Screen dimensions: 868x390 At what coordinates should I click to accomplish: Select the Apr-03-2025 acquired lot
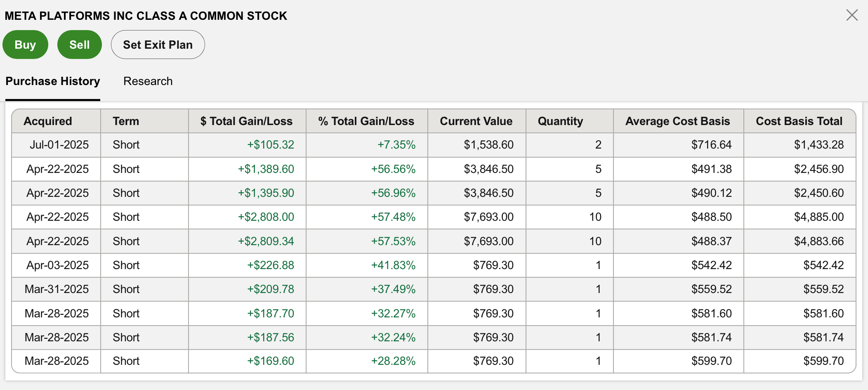tap(58, 265)
